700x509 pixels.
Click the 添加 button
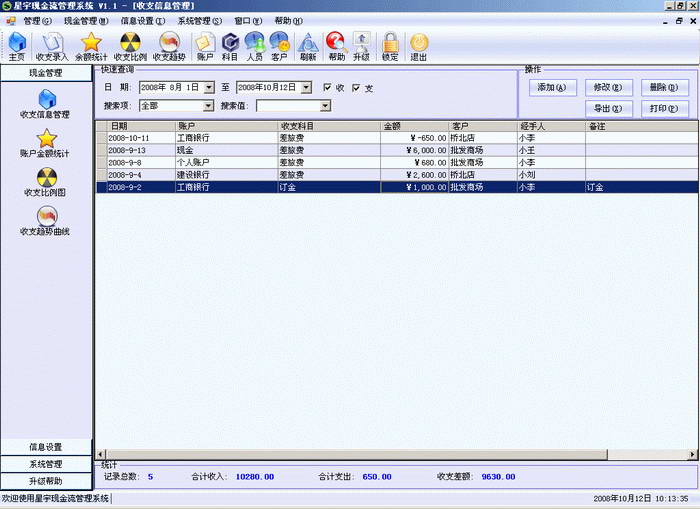[553, 88]
